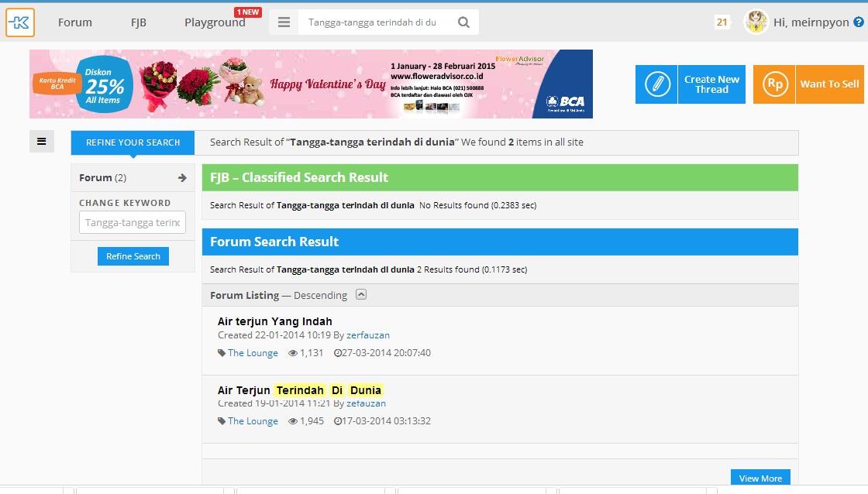Open user profile zerfauzan in first result

tap(368, 334)
